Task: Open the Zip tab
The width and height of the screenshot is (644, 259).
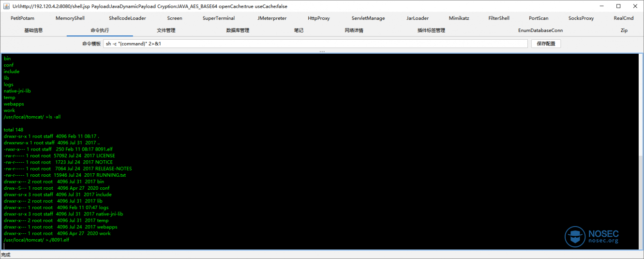Action: point(624,30)
